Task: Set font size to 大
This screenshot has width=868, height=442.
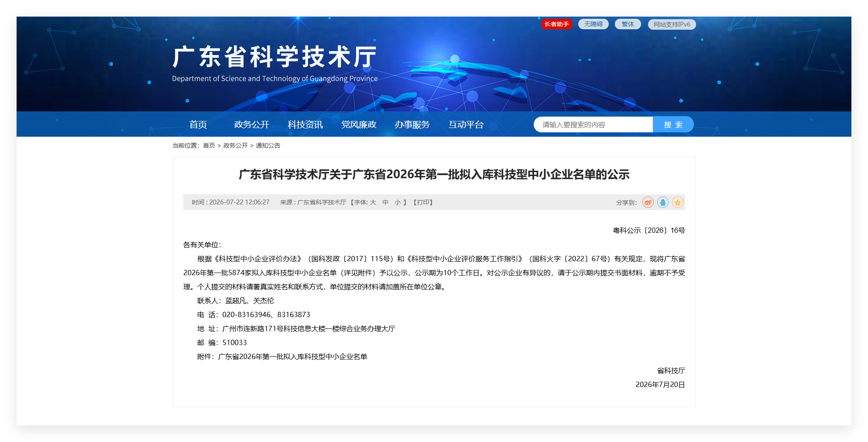Action: coord(373,202)
